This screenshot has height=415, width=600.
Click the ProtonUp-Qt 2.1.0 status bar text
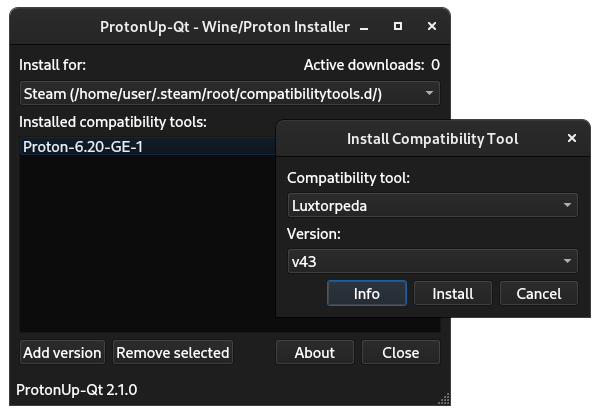pyautogui.click(x=77, y=389)
